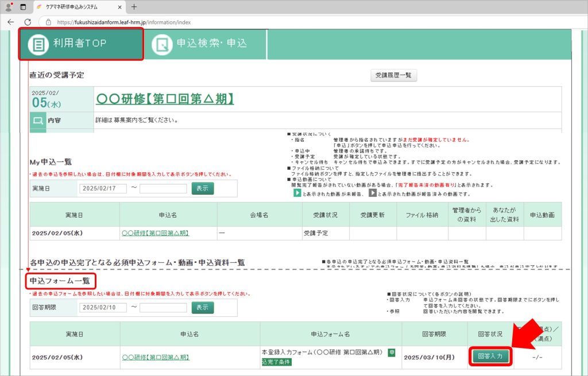Open the browser profile icon
The image size is (588, 376).
9,7
